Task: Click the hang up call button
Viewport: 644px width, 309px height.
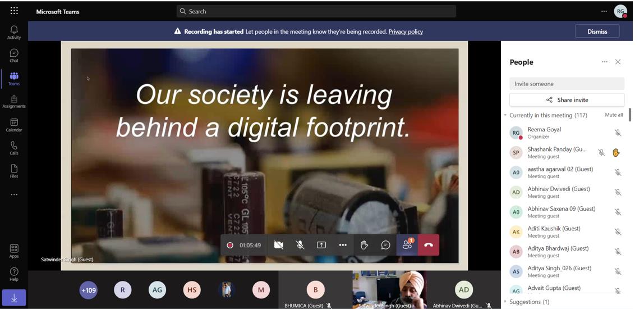Action: tap(429, 245)
